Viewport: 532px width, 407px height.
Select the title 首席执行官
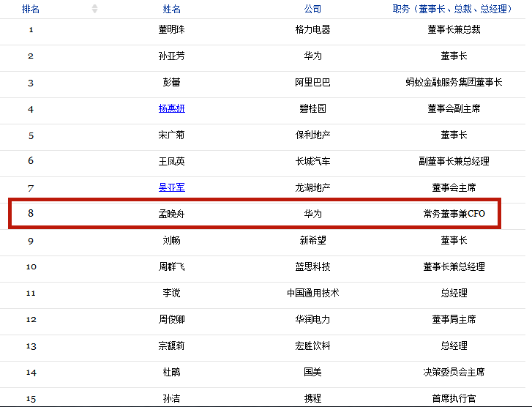[454, 398]
